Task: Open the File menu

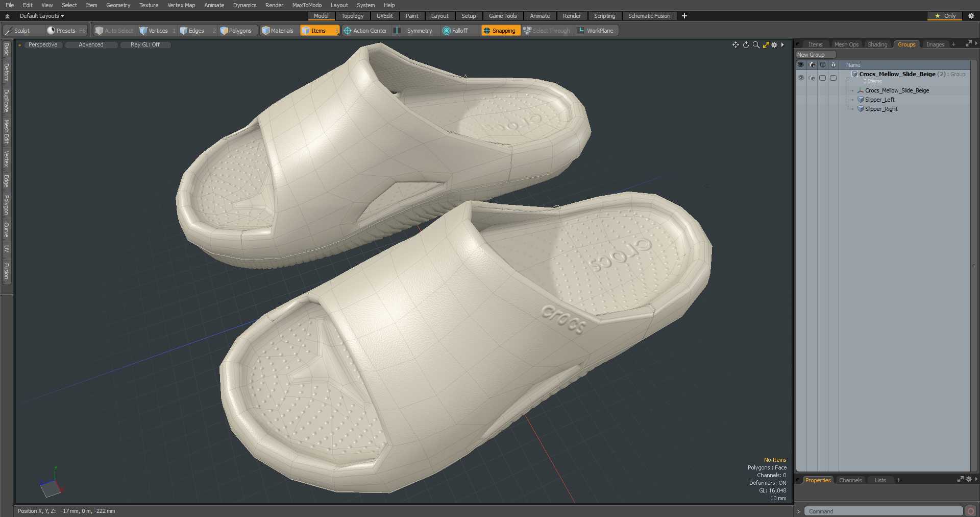Action: 10,5
